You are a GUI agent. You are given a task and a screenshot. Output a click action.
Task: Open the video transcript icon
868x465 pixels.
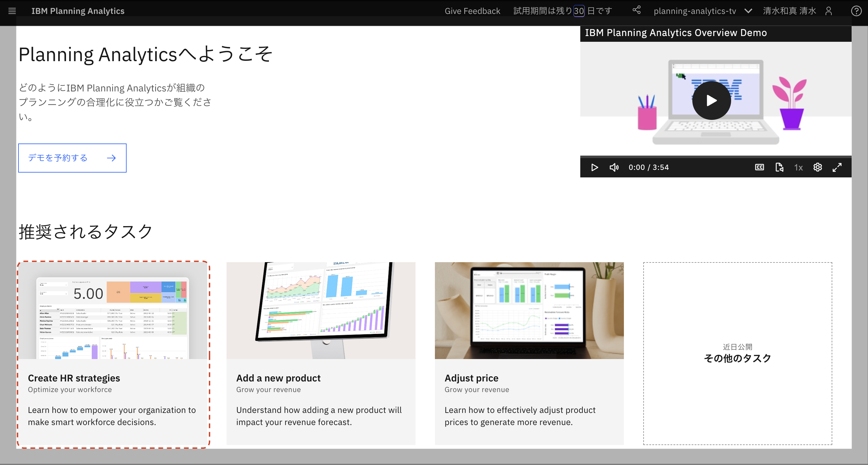coord(779,167)
